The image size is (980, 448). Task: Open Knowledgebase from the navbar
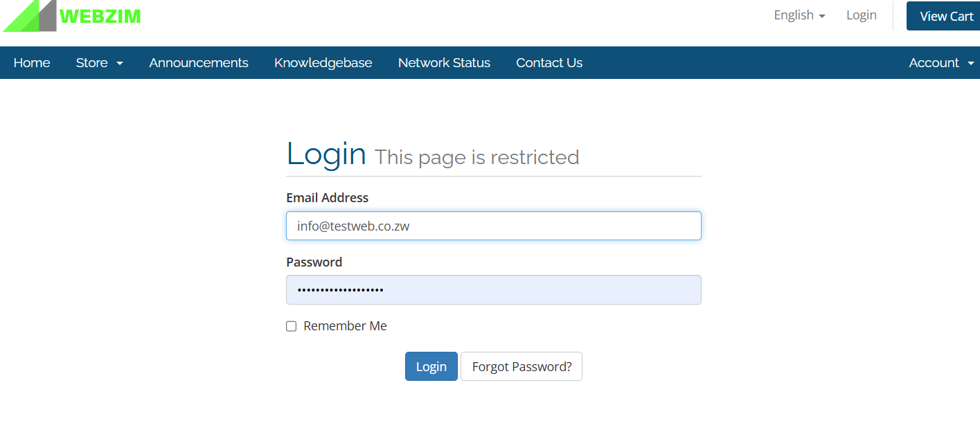(323, 63)
